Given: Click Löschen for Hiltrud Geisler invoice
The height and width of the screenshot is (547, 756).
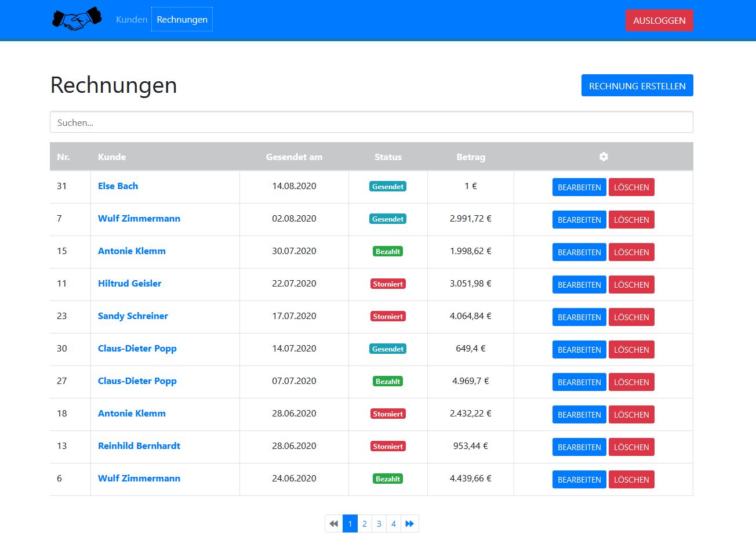Looking at the screenshot, I should click(x=631, y=285).
